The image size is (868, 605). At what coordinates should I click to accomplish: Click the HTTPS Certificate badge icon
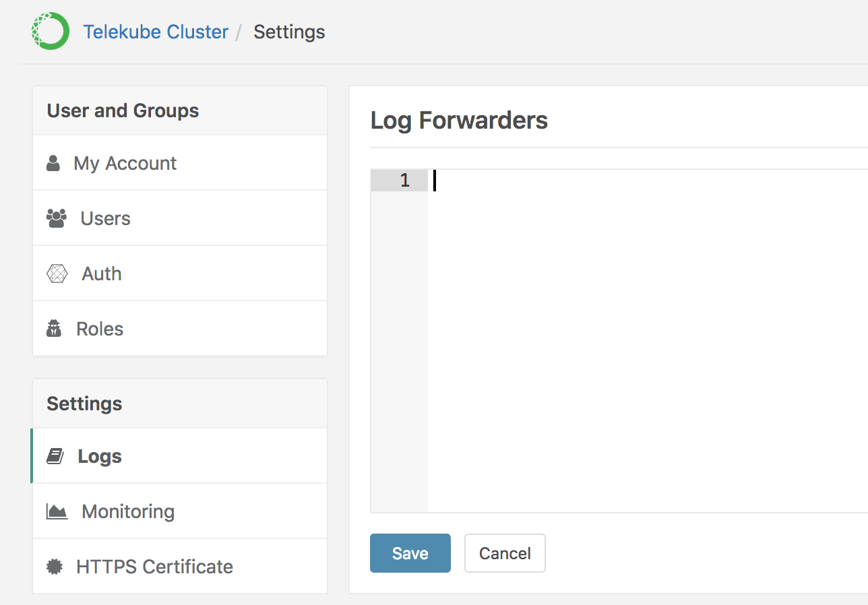54,567
